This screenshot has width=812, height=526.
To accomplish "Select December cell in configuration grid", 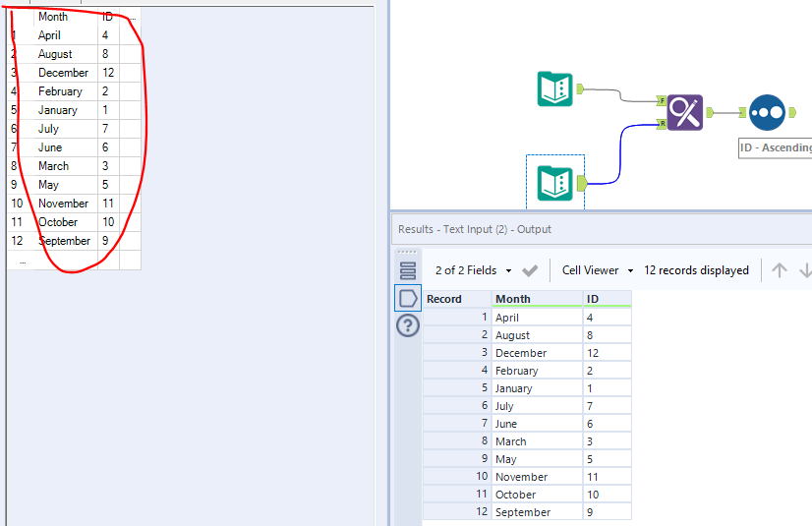I will click(x=66, y=73).
